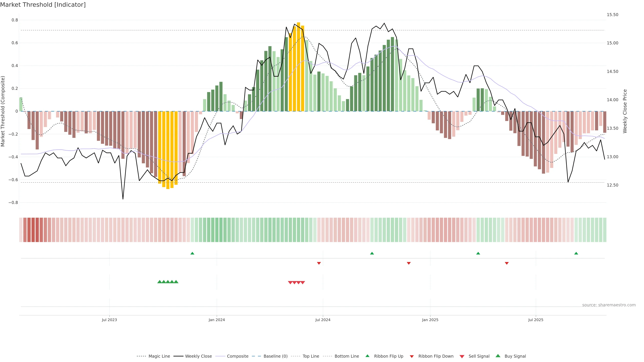This screenshot has width=644, height=362.
Task: Click the Weekly Close Price axis label
Action: coord(625,111)
